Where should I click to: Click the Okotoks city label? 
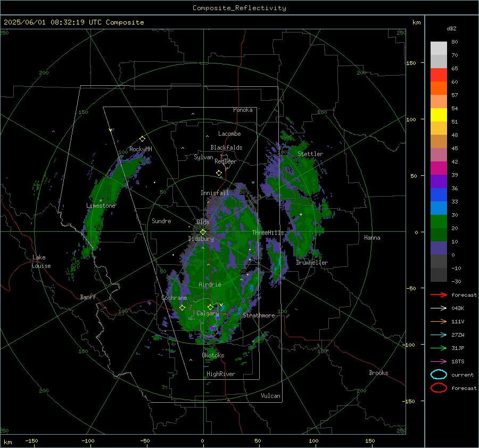tap(213, 355)
